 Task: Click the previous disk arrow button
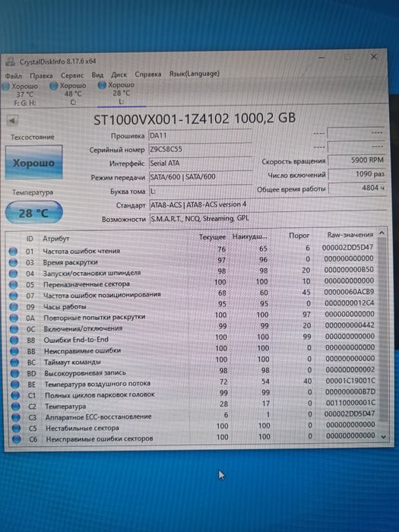coord(12,120)
